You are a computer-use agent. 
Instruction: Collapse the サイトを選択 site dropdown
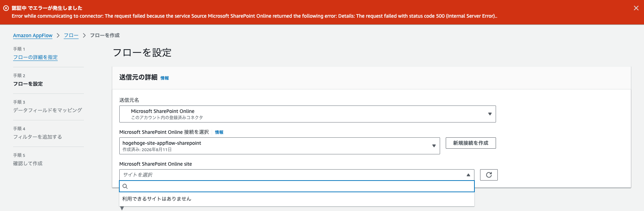click(297, 175)
